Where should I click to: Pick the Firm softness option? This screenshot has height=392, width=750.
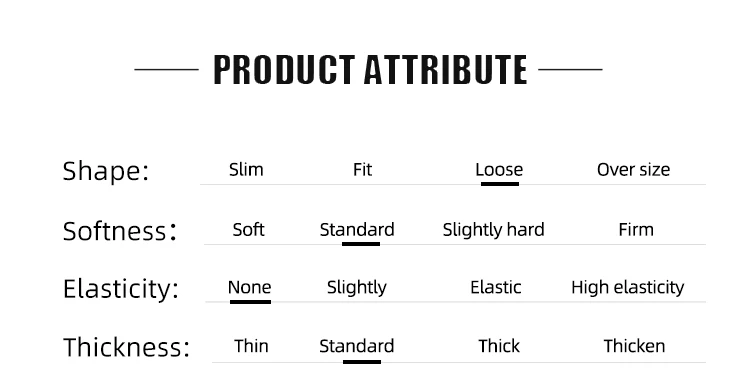[x=636, y=230]
